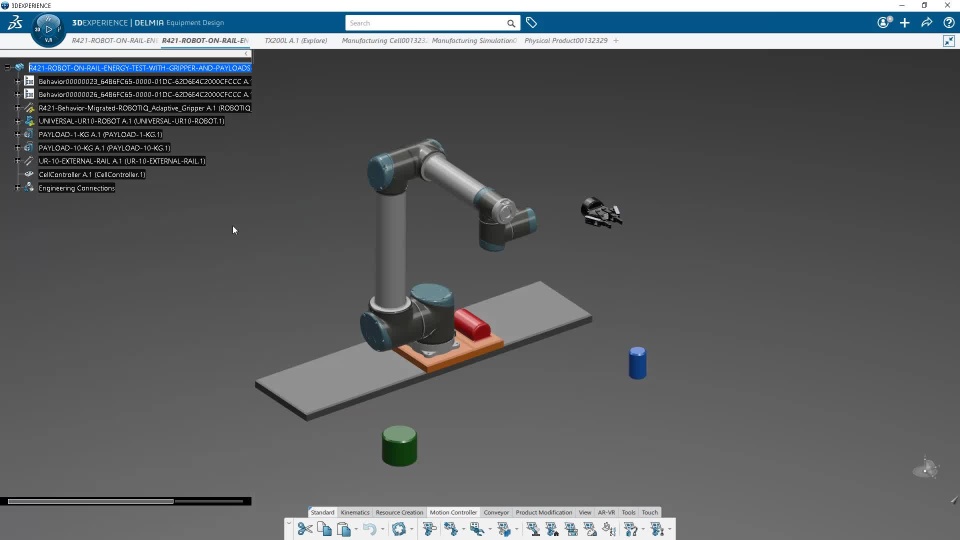Expand the UR-10-EXTERNAL-RAIL node
The image size is (960, 540).
tap(18, 161)
